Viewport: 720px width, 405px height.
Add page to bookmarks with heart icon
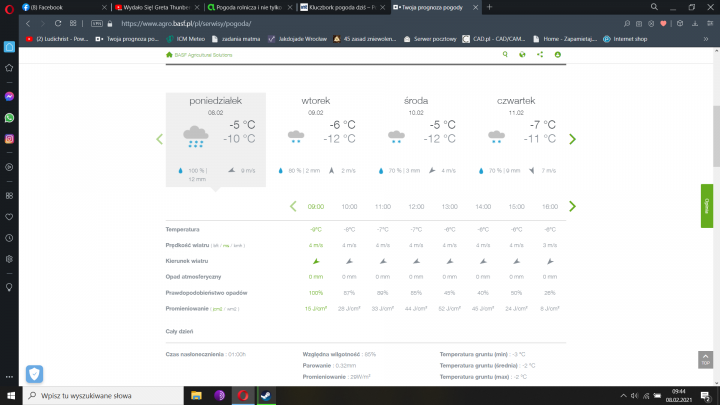[663, 23]
